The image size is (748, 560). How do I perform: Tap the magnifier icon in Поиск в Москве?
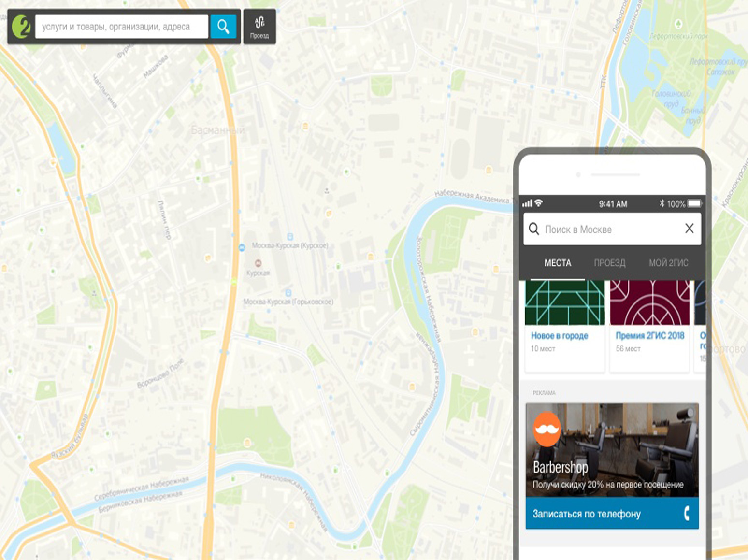click(x=533, y=229)
